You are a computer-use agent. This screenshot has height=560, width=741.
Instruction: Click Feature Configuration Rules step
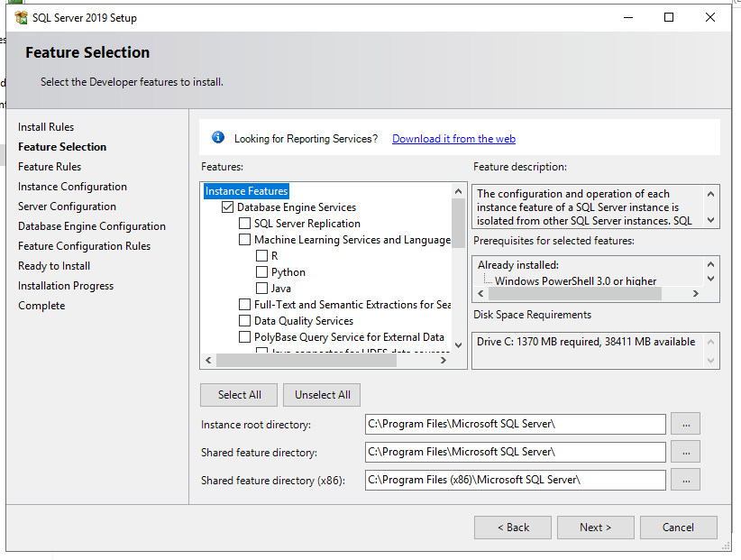84,246
